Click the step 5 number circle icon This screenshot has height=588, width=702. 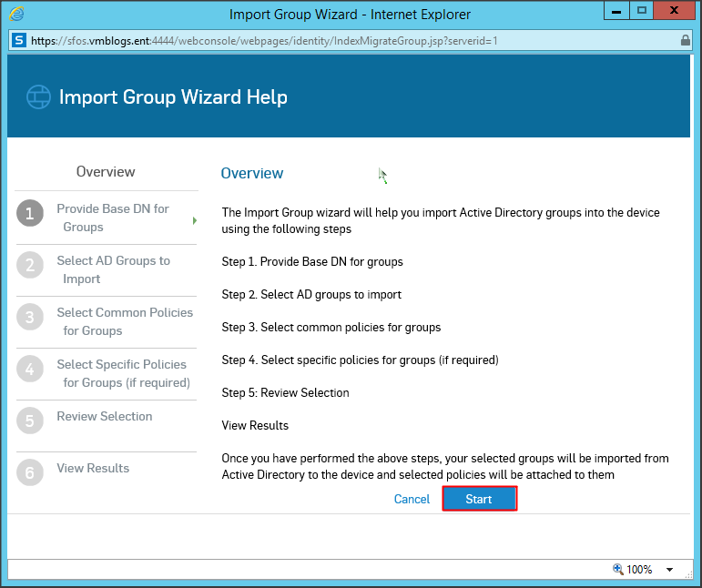coord(30,421)
